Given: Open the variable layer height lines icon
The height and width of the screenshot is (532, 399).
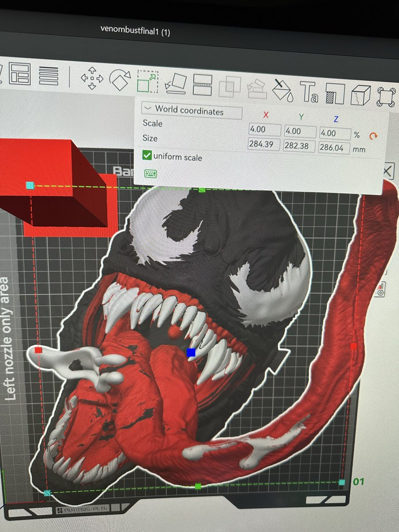Looking at the screenshot, I should [48, 76].
